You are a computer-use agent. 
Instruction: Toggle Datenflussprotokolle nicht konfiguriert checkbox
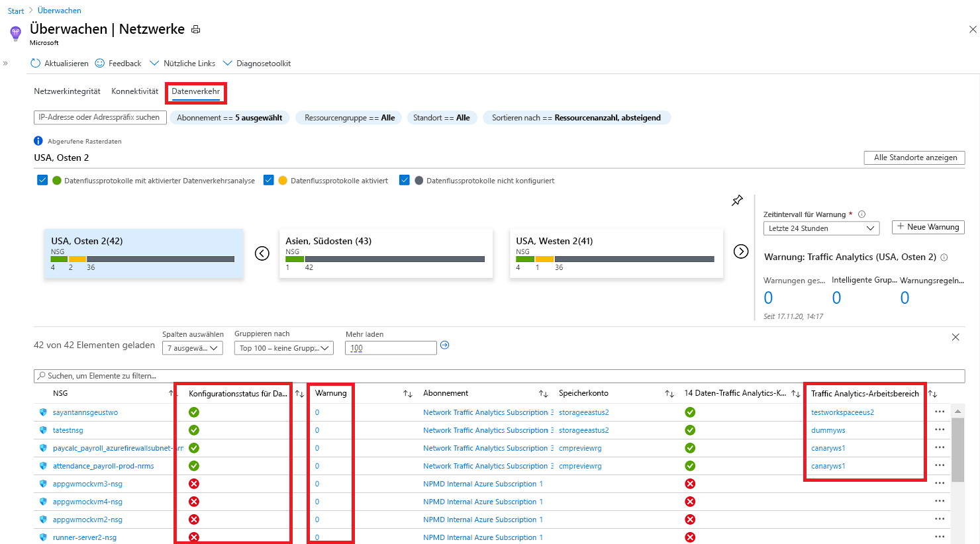tap(405, 180)
